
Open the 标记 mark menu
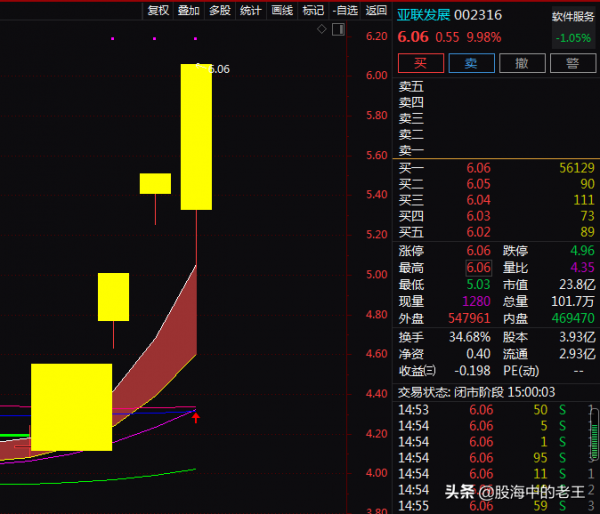[x=313, y=10]
